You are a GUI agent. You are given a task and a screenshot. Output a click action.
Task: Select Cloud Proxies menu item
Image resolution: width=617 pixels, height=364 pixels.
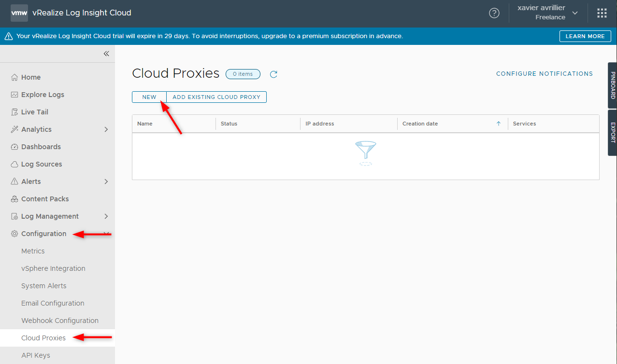pyautogui.click(x=43, y=338)
